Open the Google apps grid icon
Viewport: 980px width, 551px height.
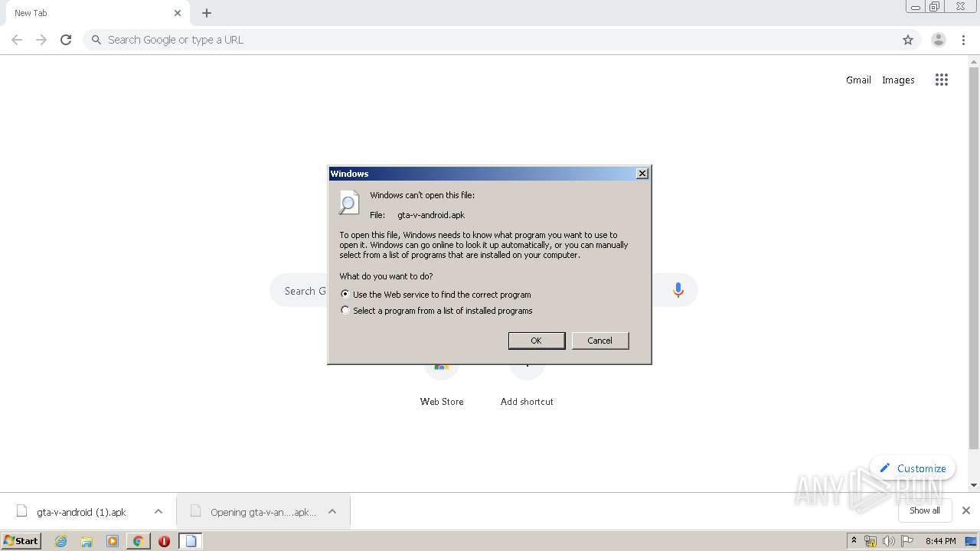(942, 80)
